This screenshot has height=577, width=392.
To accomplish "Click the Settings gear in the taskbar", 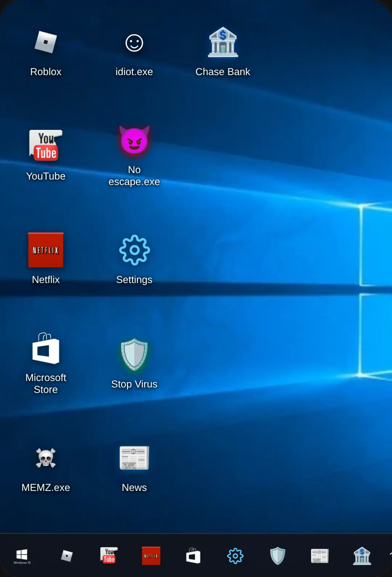I will (235, 556).
